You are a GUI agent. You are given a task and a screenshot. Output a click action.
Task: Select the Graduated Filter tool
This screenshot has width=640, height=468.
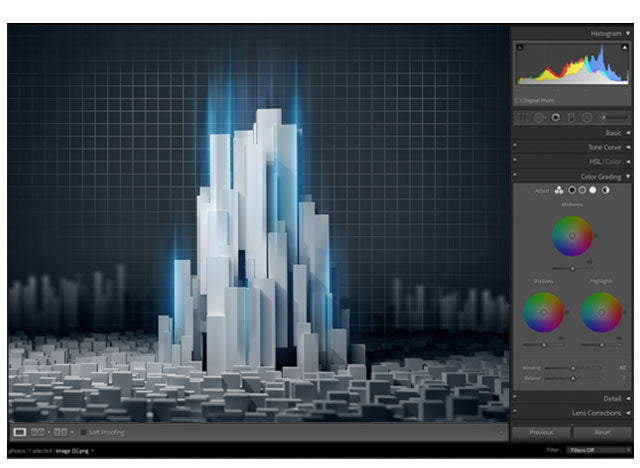point(571,117)
